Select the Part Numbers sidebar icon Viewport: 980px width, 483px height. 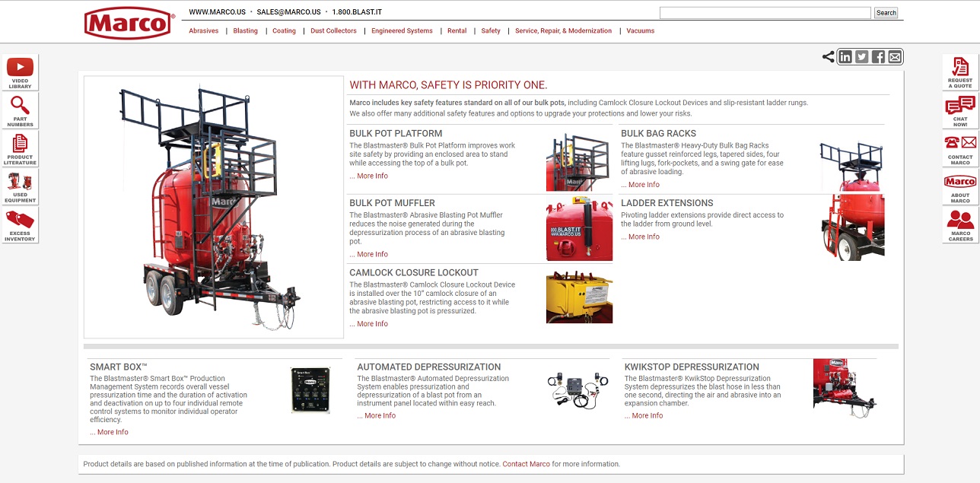point(20,110)
